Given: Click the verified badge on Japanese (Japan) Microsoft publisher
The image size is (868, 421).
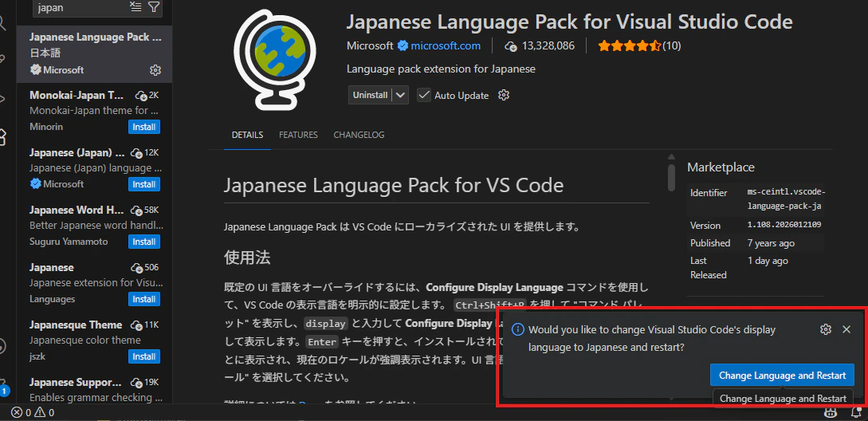Looking at the screenshot, I should [x=35, y=184].
